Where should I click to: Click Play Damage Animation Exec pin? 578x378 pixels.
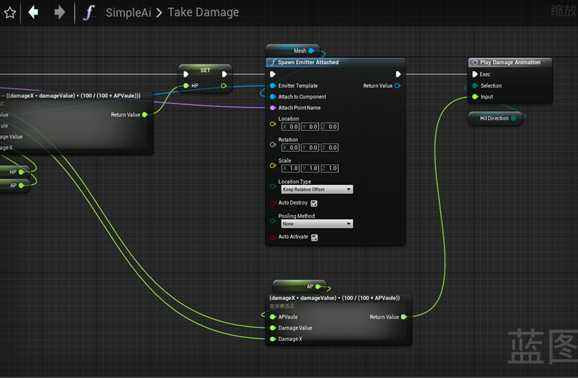[475, 74]
